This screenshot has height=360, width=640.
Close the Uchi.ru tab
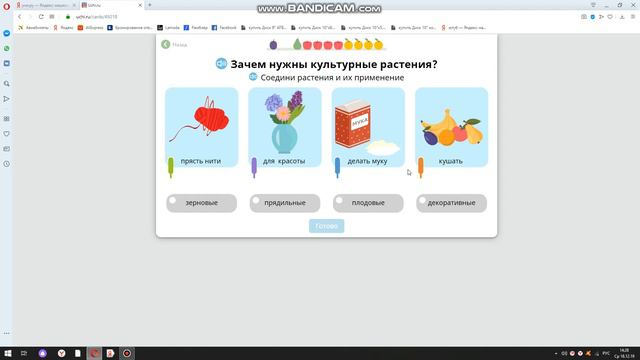140,5
